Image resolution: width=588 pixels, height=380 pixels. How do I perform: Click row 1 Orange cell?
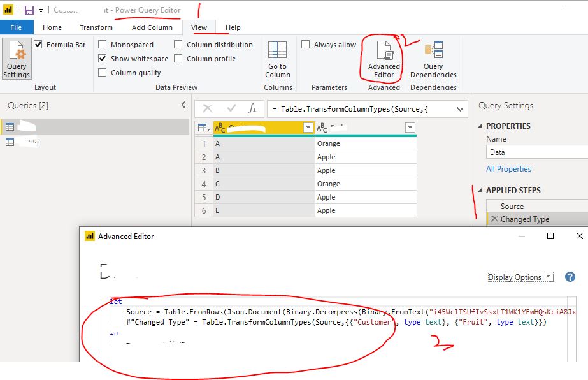(x=366, y=143)
